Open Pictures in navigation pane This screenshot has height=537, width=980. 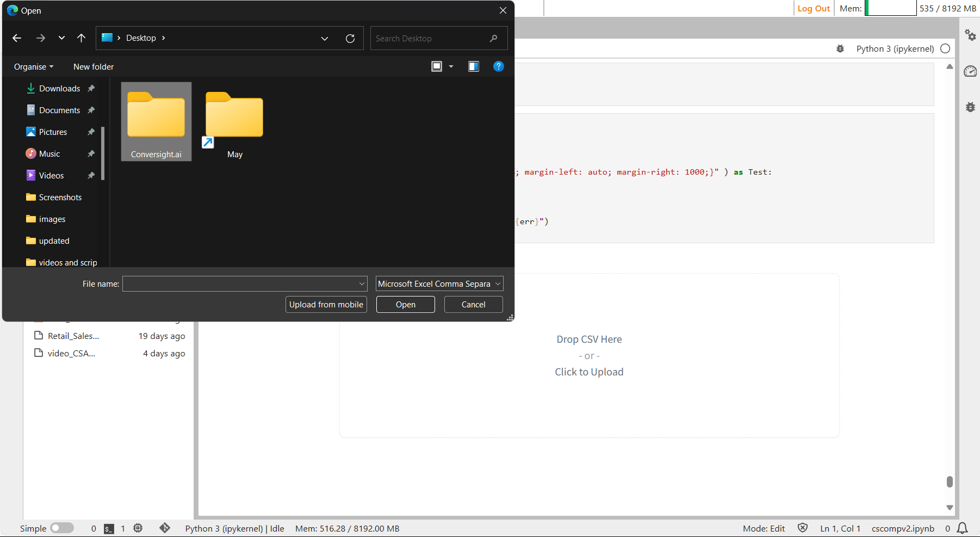point(53,132)
